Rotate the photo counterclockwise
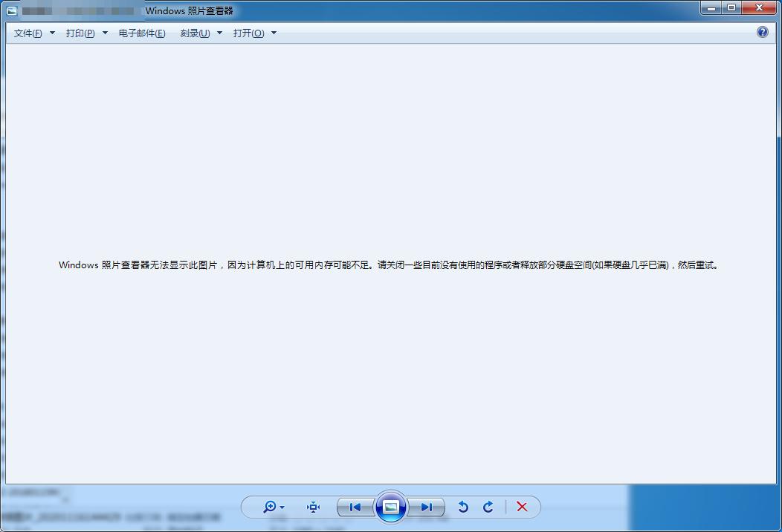This screenshot has height=532, width=782. (463, 507)
